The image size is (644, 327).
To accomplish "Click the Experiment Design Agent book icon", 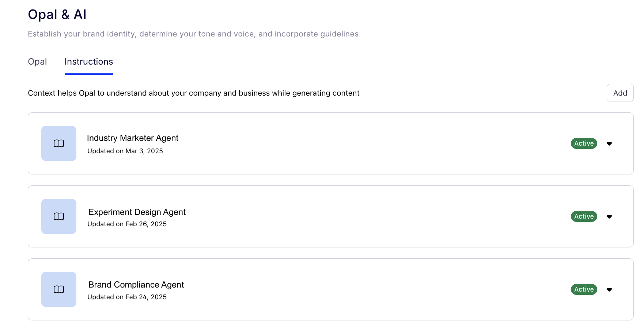I will tap(59, 216).
